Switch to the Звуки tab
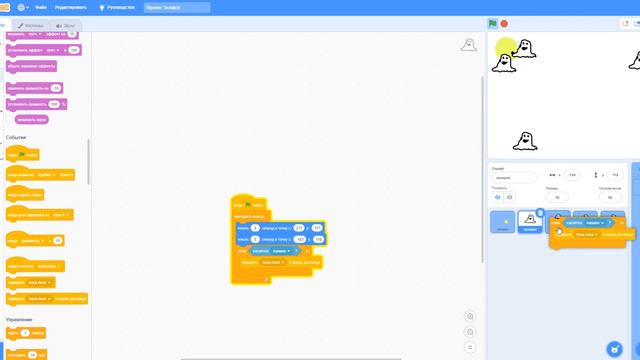The width and height of the screenshot is (640, 360). [65, 26]
